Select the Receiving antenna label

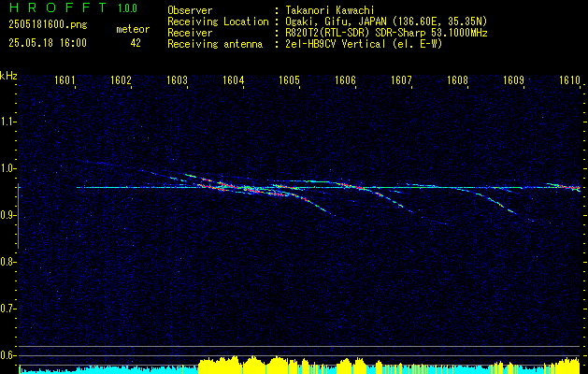[215, 44]
